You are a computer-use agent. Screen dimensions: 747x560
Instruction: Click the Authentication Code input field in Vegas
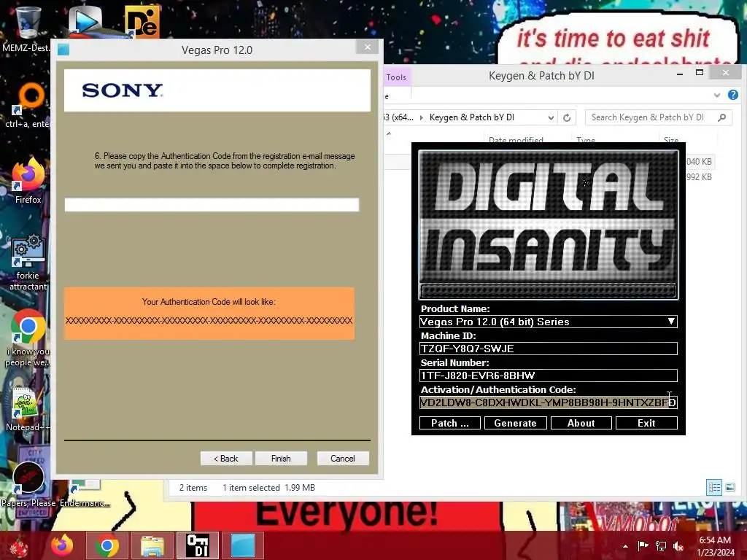212,205
